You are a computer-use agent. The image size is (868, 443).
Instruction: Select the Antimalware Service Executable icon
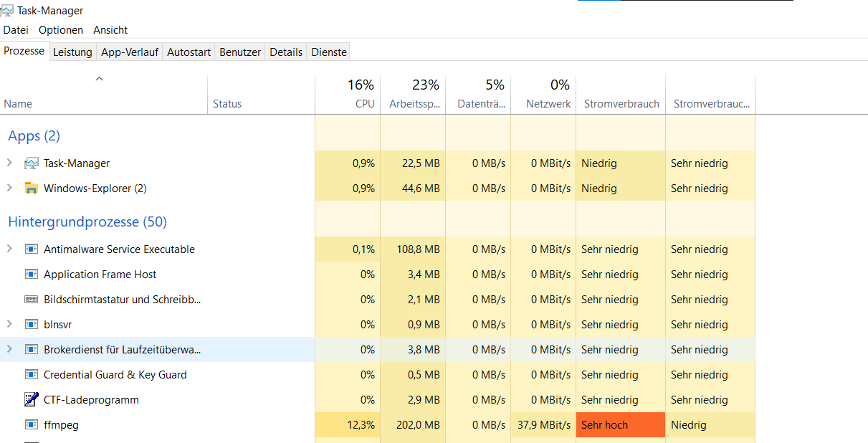[x=32, y=249]
